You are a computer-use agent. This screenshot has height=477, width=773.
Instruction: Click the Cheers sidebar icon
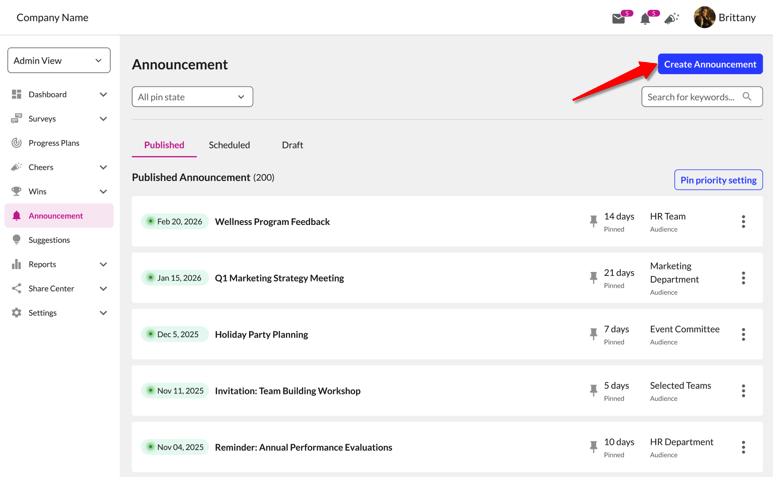[16, 167]
